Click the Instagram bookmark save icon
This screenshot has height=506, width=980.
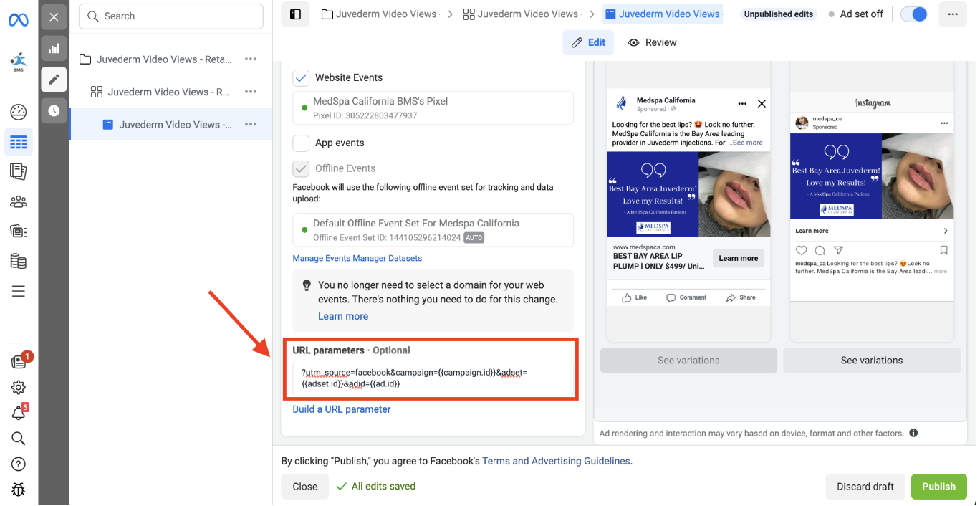pos(944,250)
